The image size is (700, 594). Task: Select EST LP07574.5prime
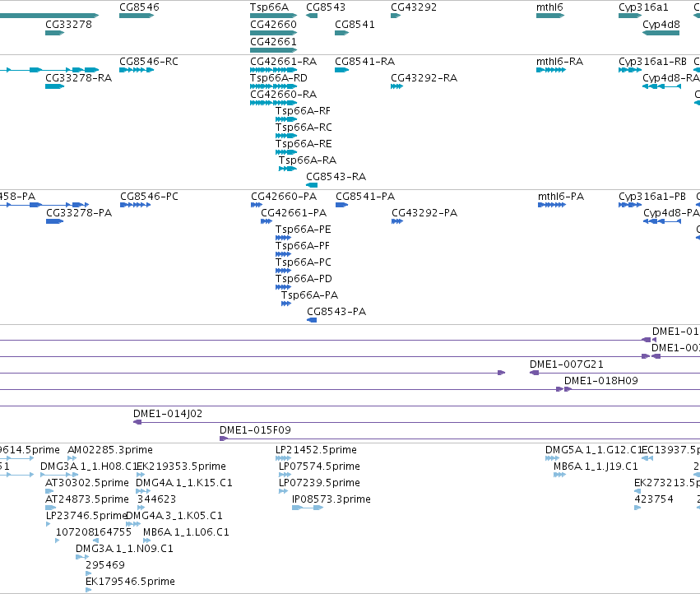pyautogui.click(x=285, y=475)
